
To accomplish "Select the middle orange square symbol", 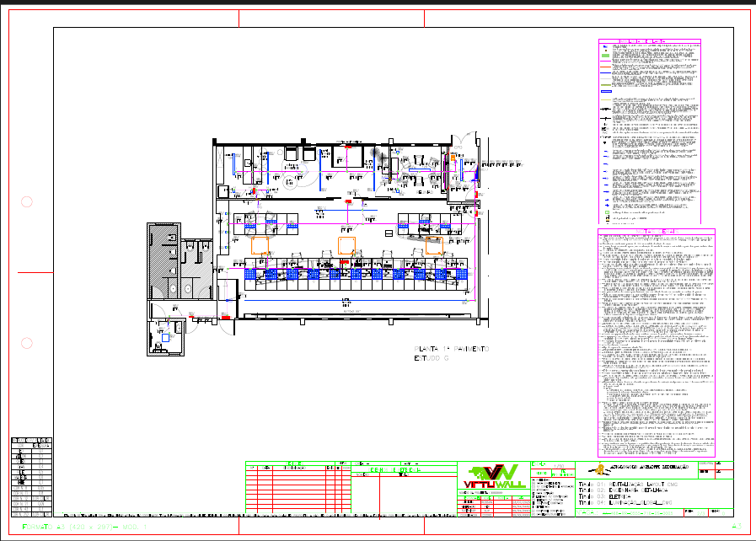I will tap(346, 244).
